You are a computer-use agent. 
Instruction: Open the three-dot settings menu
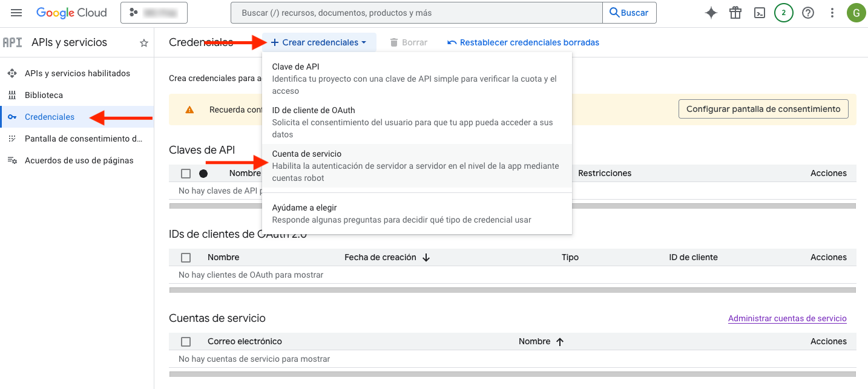832,13
